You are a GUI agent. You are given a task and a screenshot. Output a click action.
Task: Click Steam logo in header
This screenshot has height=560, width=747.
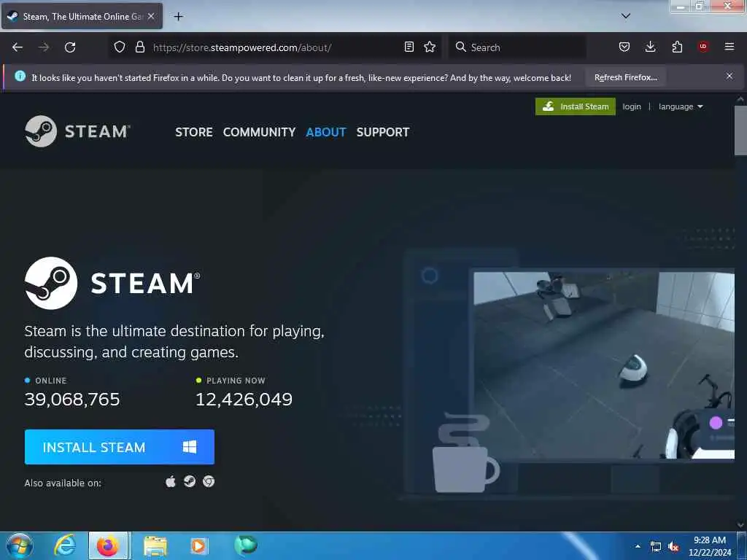coord(77,131)
